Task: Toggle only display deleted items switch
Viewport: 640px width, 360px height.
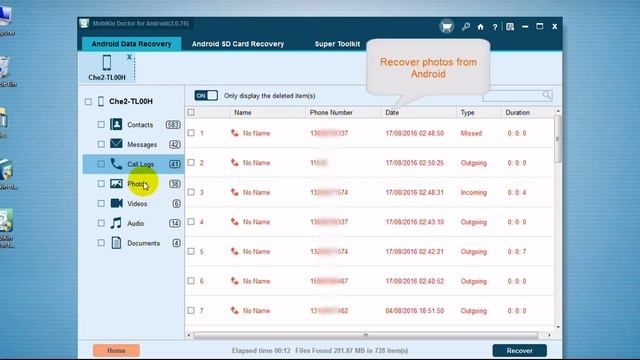Action: pos(206,96)
